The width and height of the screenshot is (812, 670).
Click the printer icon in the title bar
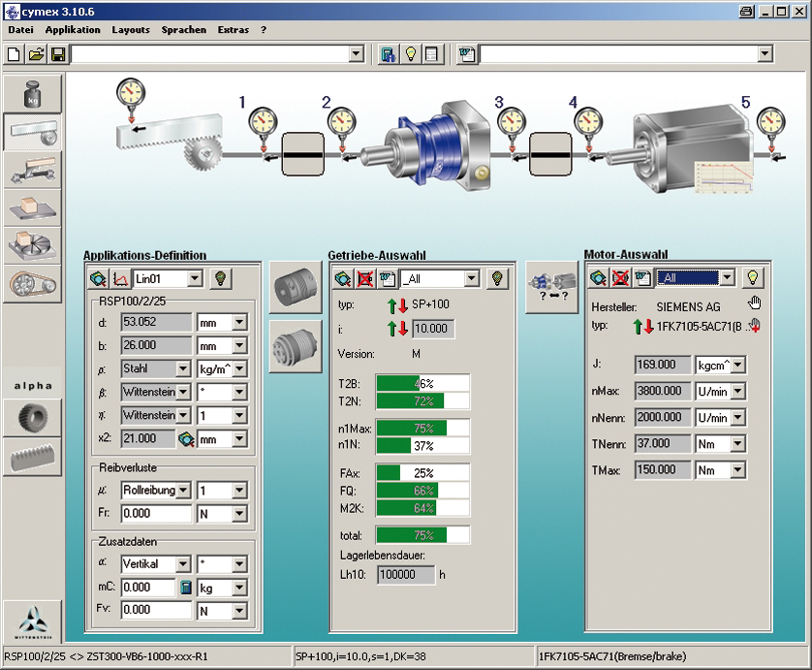[747, 11]
